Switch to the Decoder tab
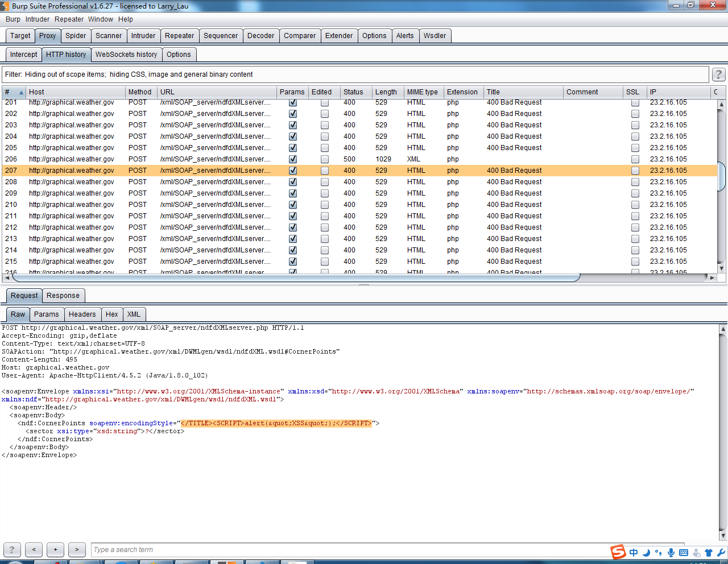The width and height of the screenshot is (728, 564). click(x=261, y=36)
